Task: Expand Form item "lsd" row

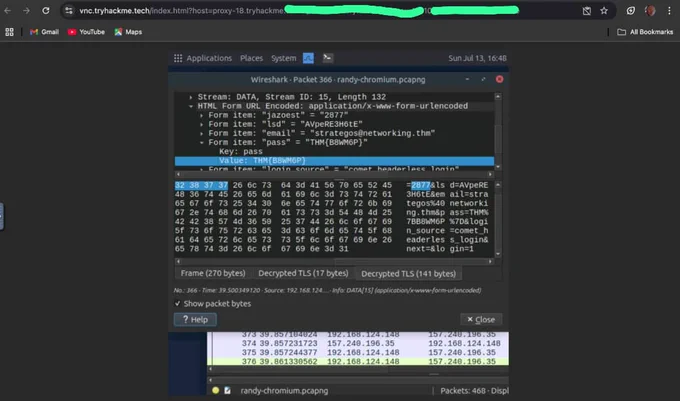Action: [x=202, y=124]
